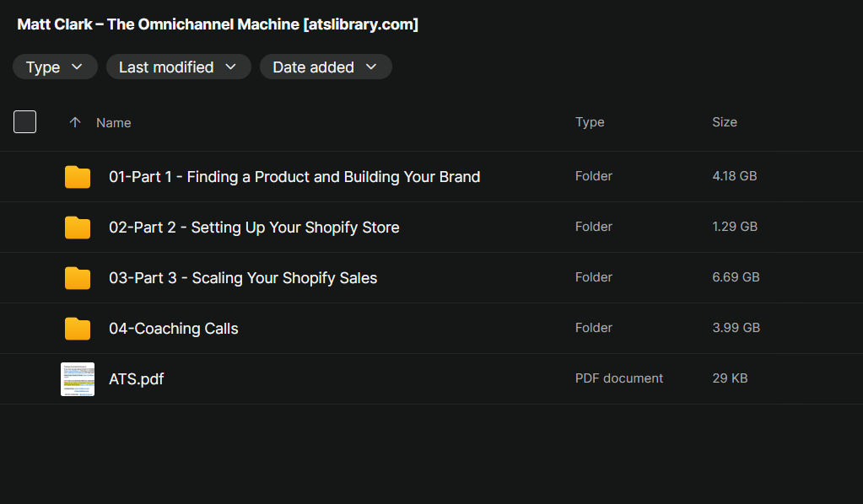Open 01-Part 1 - Finding a Product folder

294,177
